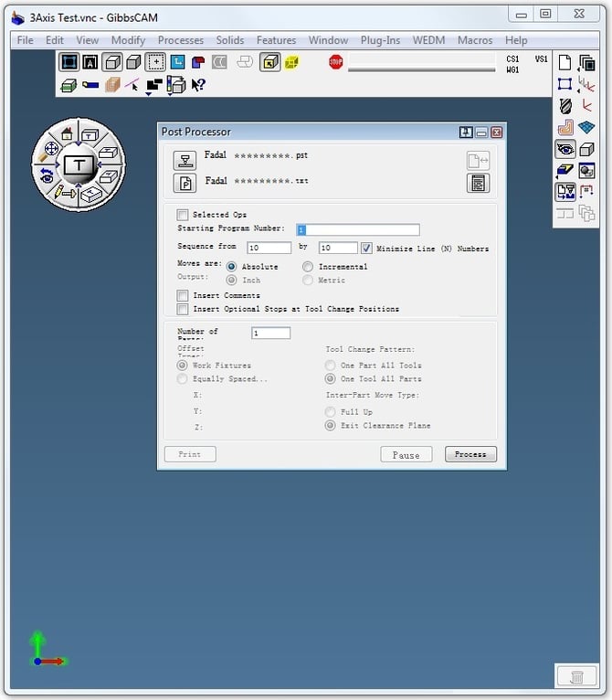Open the Processes menu

pos(180,40)
